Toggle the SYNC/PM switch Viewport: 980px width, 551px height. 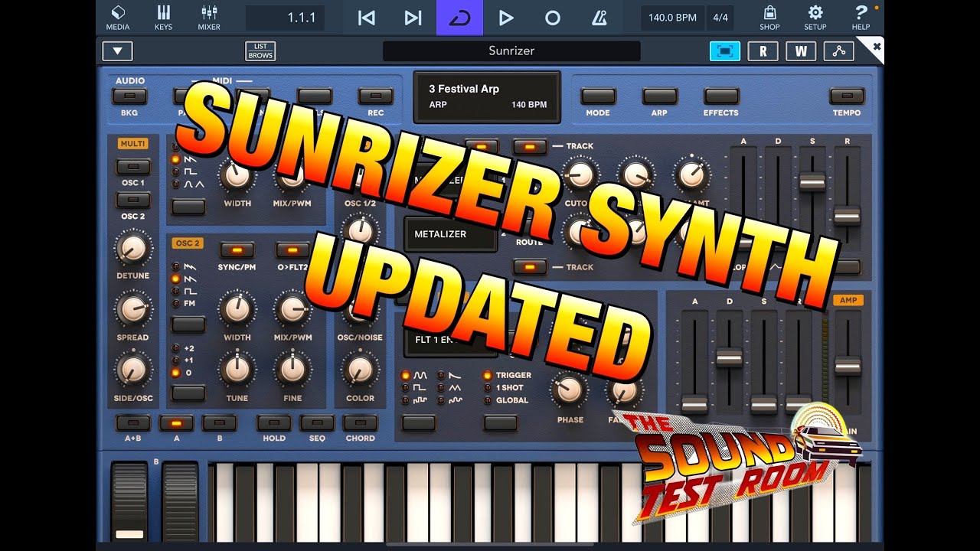(237, 249)
